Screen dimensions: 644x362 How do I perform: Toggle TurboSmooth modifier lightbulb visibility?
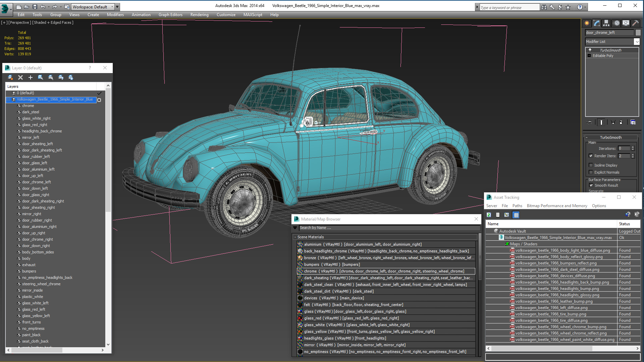coord(590,50)
